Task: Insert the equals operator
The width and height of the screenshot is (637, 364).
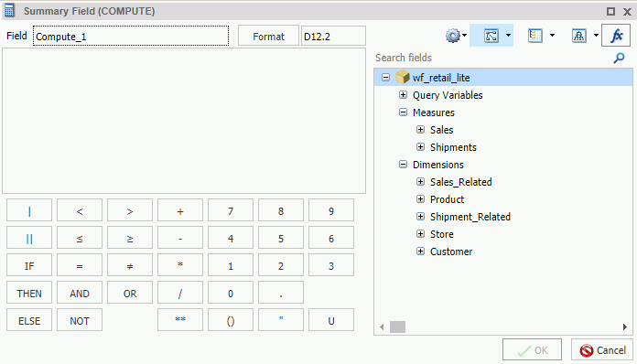Action: pyautogui.click(x=80, y=265)
